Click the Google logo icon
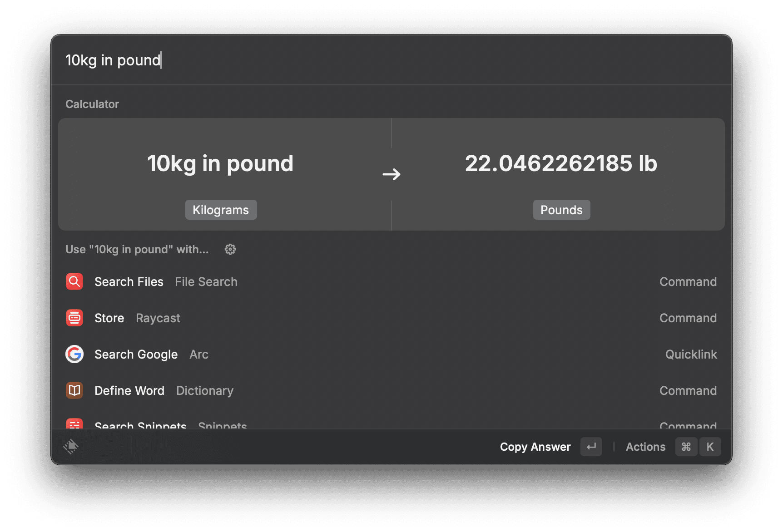The height and width of the screenshot is (532, 783). click(x=74, y=354)
